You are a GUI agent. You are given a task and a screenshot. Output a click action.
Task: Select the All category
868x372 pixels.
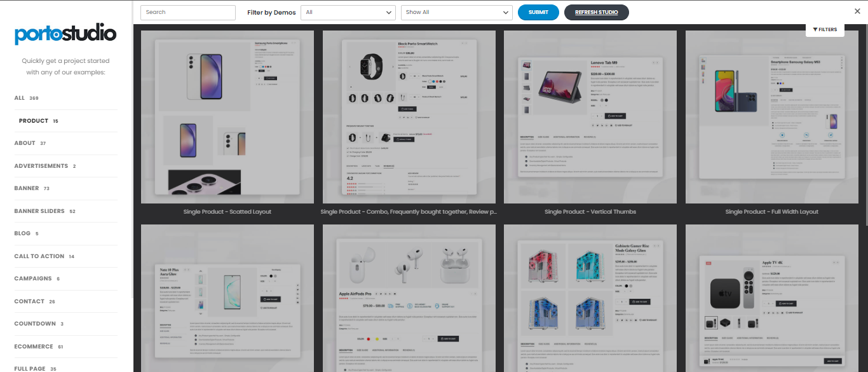point(27,98)
